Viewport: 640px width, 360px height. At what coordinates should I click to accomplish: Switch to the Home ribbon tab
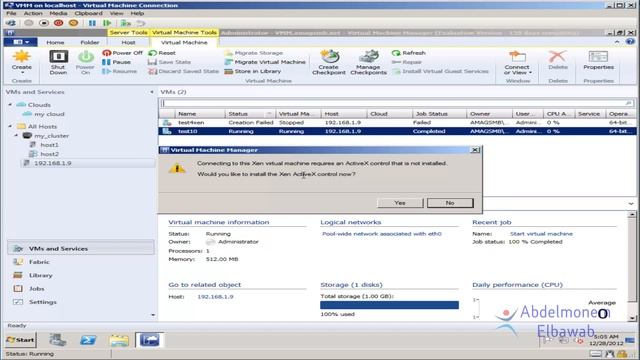click(55, 42)
